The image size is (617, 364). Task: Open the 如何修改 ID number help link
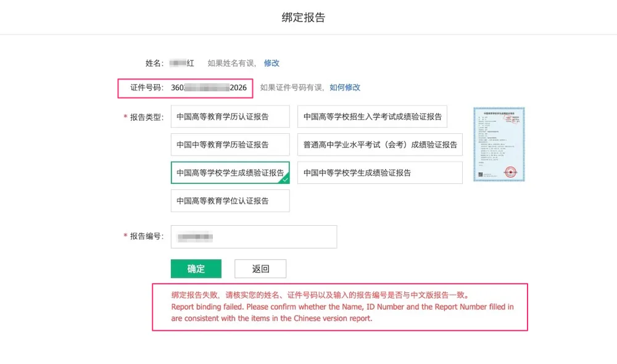(344, 88)
